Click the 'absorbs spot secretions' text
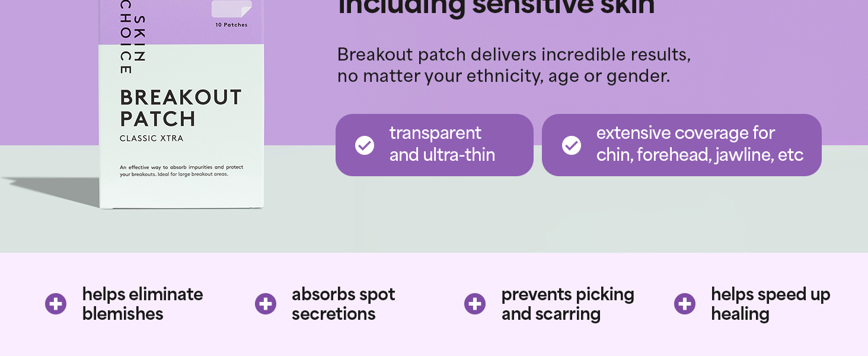Screen dimensions: 868x356 (x=343, y=304)
